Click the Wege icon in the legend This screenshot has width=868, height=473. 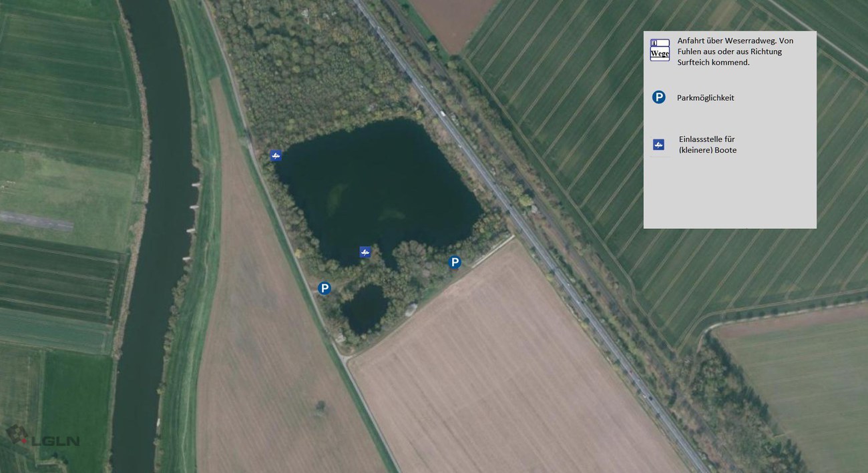coord(660,50)
